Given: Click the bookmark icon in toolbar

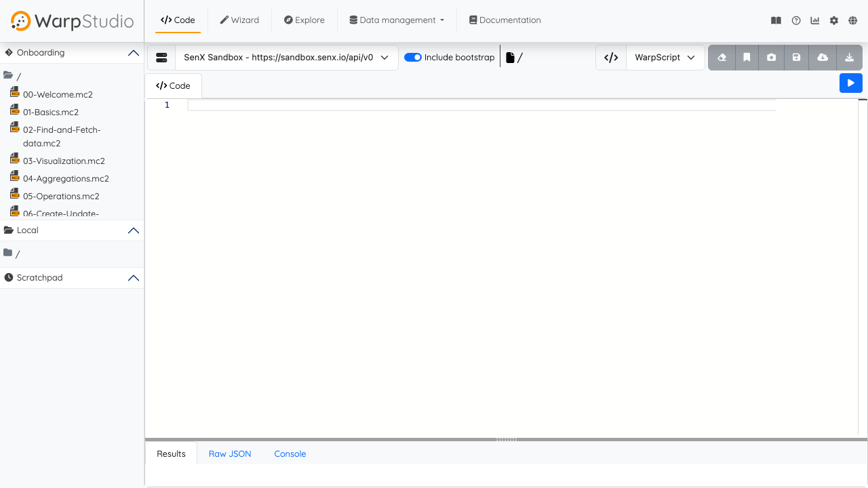Looking at the screenshot, I should [x=747, y=58].
